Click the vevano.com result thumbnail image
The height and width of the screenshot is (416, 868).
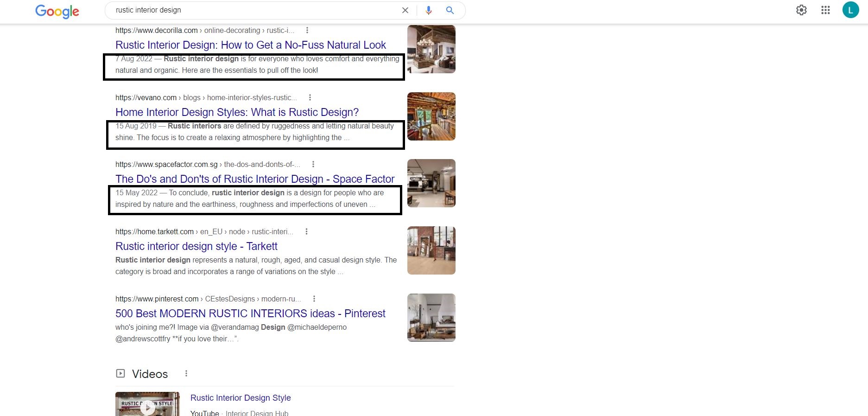tap(431, 116)
